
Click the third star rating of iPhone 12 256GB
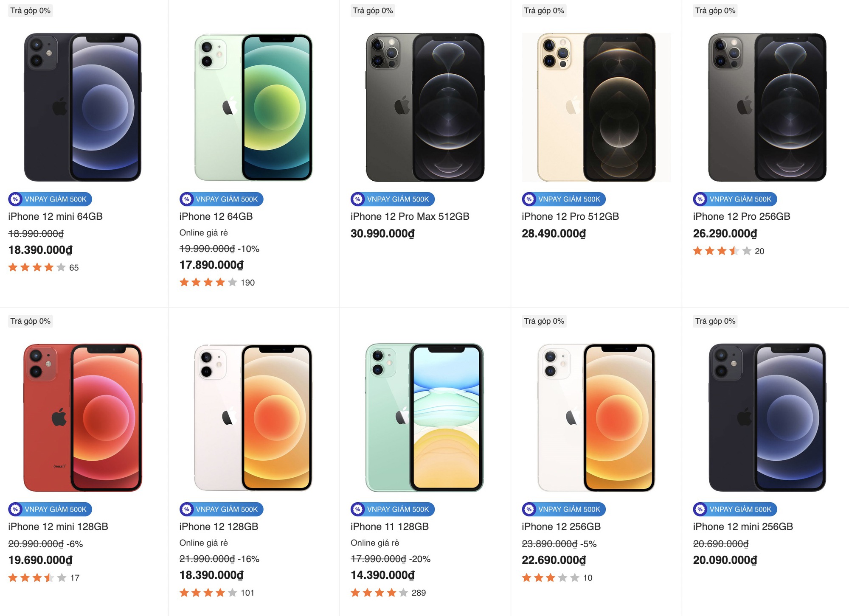(550, 577)
